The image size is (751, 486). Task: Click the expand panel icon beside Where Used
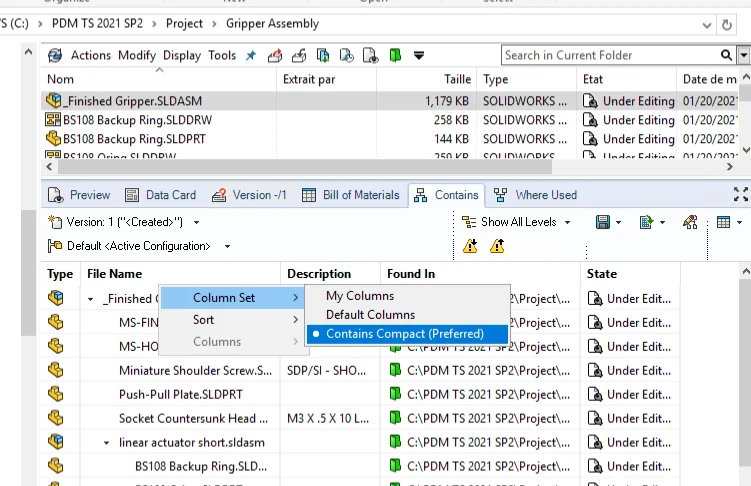pos(740,195)
